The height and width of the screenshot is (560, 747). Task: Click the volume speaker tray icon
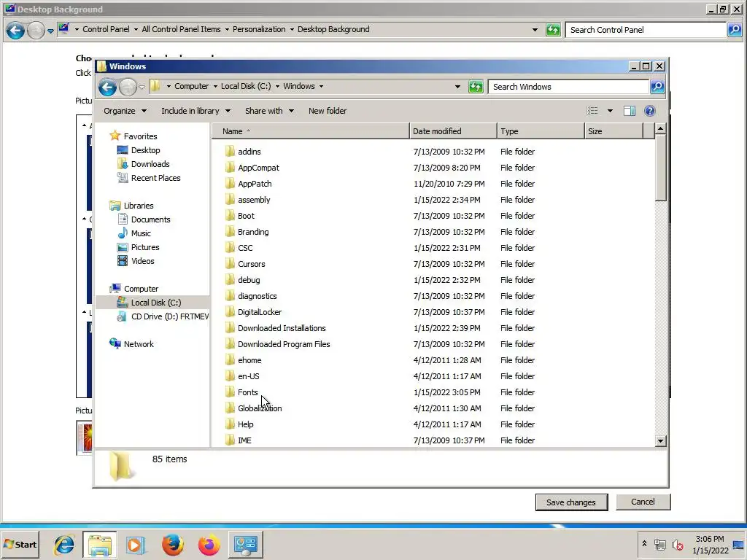click(677, 545)
